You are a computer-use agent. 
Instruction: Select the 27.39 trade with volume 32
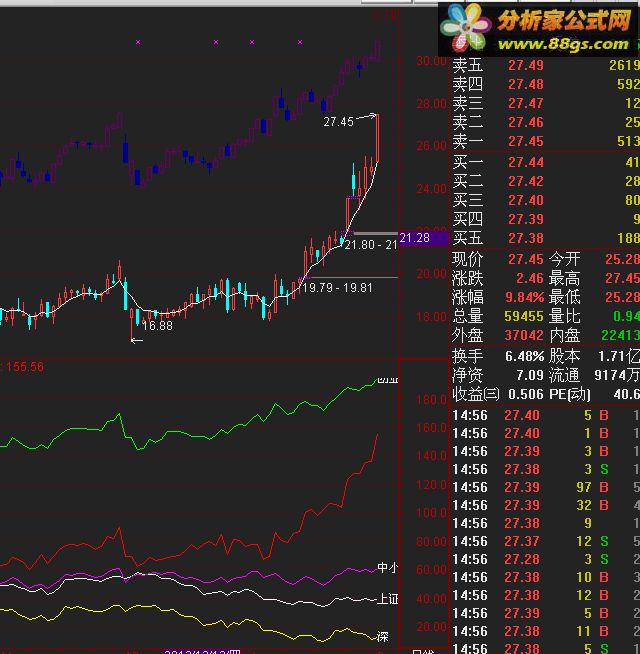point(522,505)
